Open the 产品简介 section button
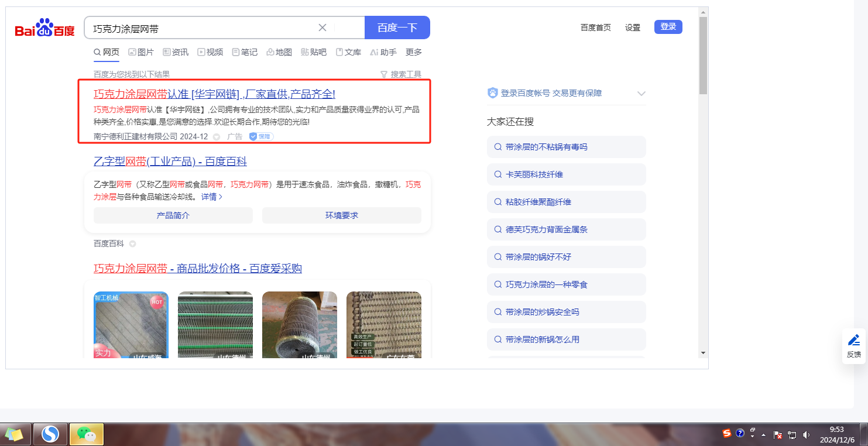The image size is (868, 446). [x=173, y=215]
